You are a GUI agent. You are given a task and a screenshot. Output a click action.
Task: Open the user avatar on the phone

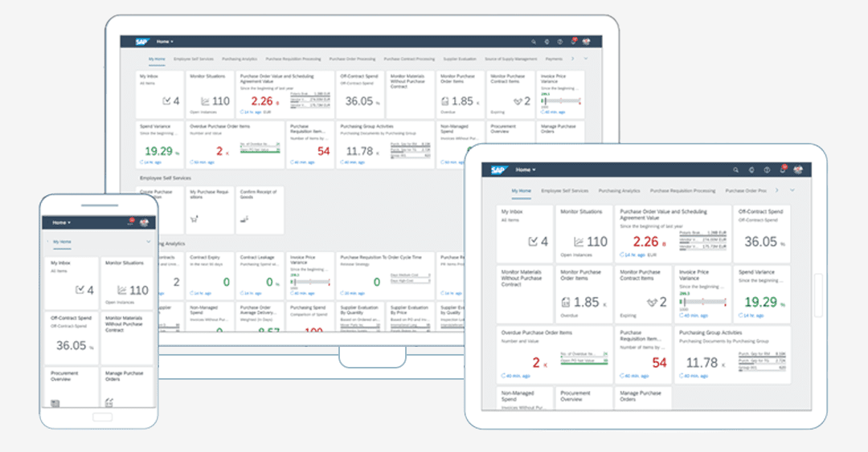click(x=144, y=222)
